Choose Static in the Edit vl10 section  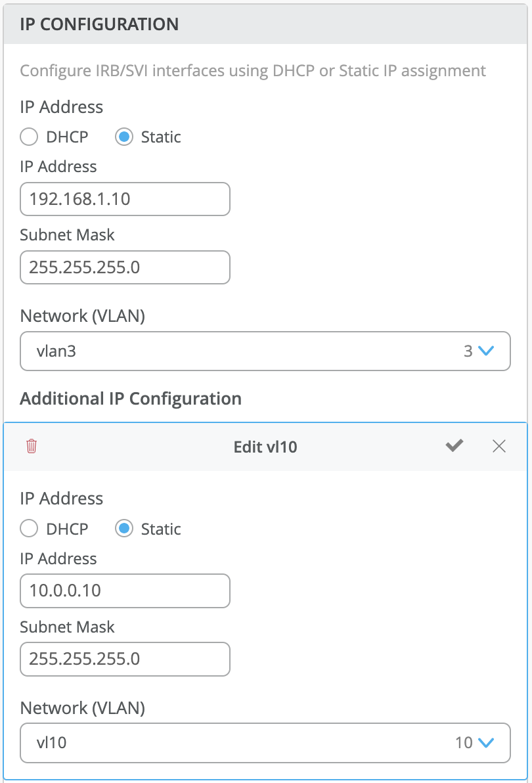(x=123, y=529)
